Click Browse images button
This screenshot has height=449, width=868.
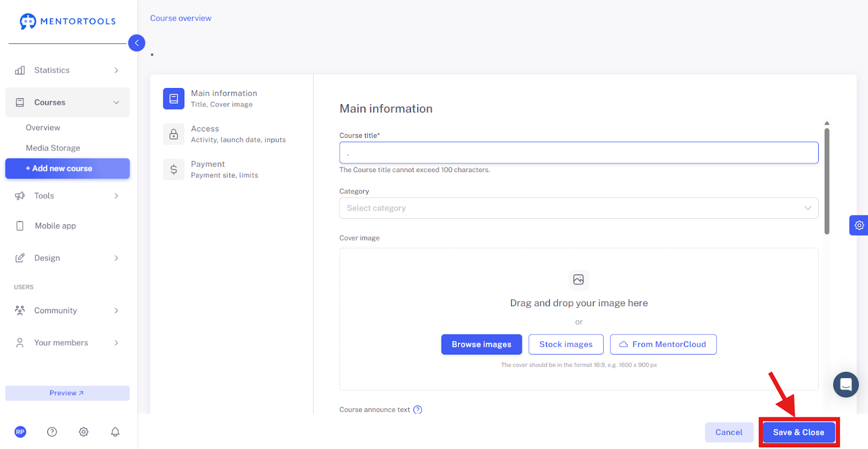click(481, 344)
